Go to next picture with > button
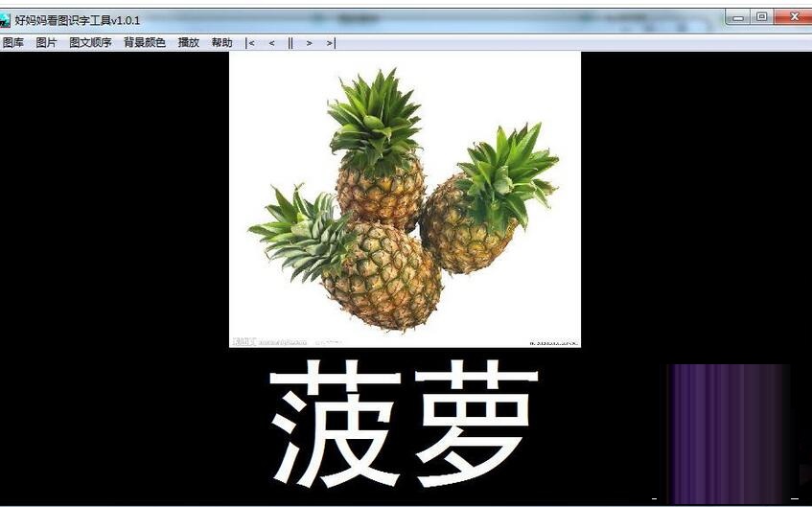The image size is (812, 507). click(x=309, y=43)
